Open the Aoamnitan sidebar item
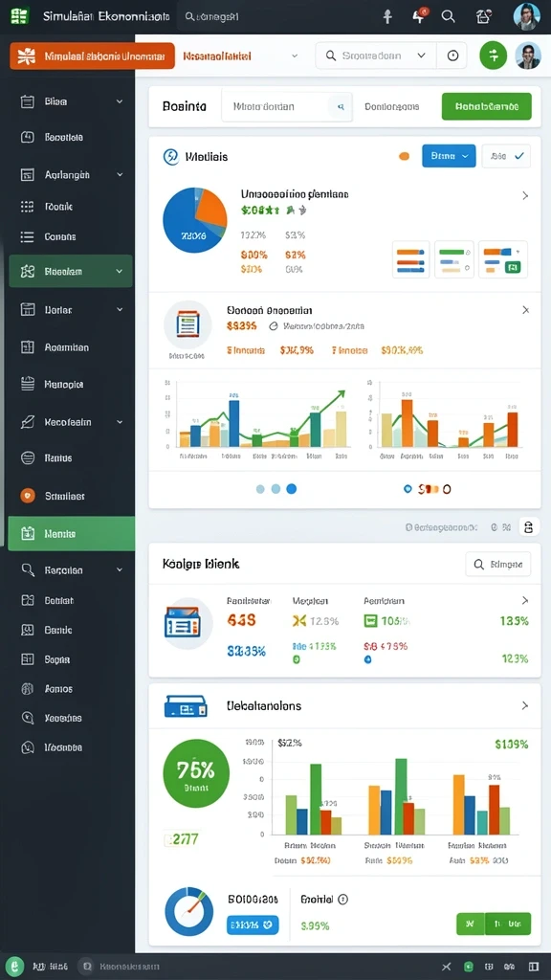Viewport: 551px width, 980px height. (68, 347)
